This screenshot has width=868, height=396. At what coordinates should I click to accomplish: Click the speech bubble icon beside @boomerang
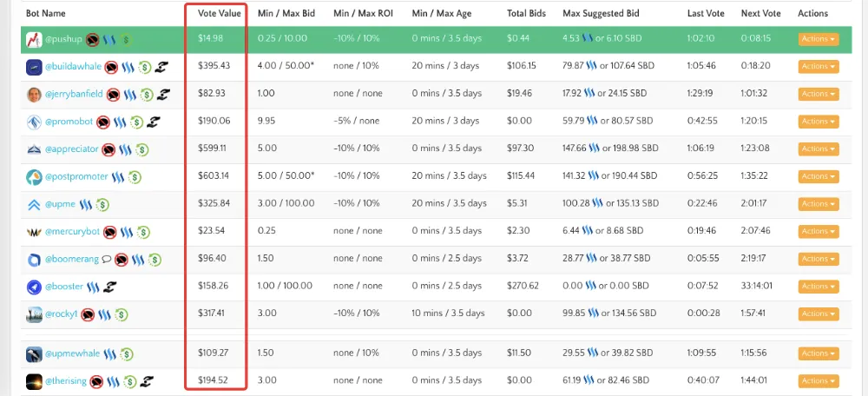(107, 259)
